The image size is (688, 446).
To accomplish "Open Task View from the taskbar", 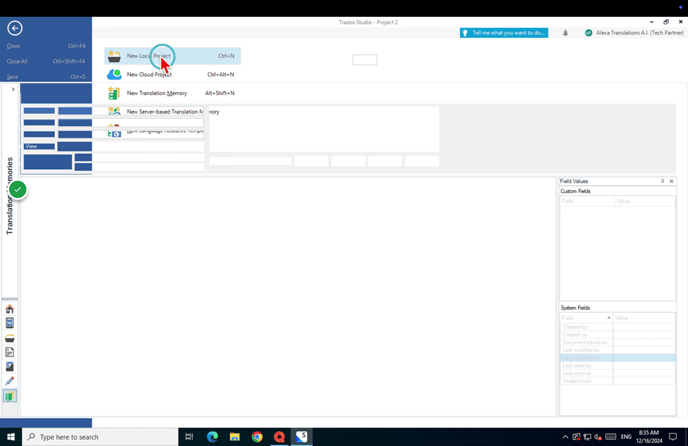I will point(189,437).
